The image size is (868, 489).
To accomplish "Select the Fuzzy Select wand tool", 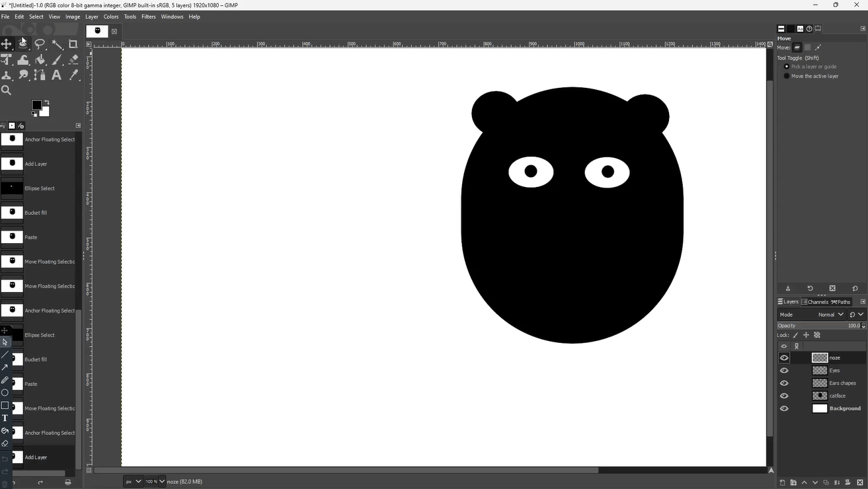I will pos(57,44).
